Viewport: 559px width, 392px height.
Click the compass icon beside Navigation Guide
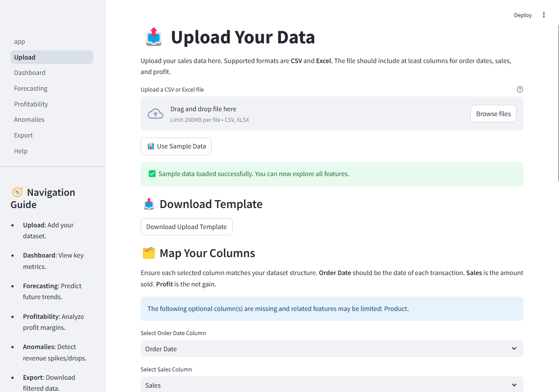coord(17,192)
